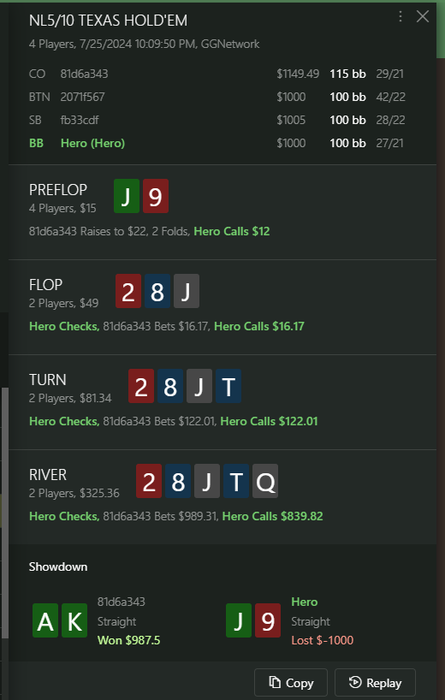Click the green A showdown card
Image resolution: width=445 pixels, height=700 pixels.
point(45,620)
